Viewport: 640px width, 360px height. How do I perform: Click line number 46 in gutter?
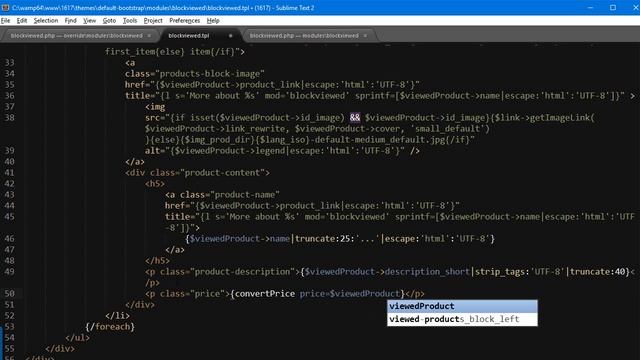pos(9,238)
